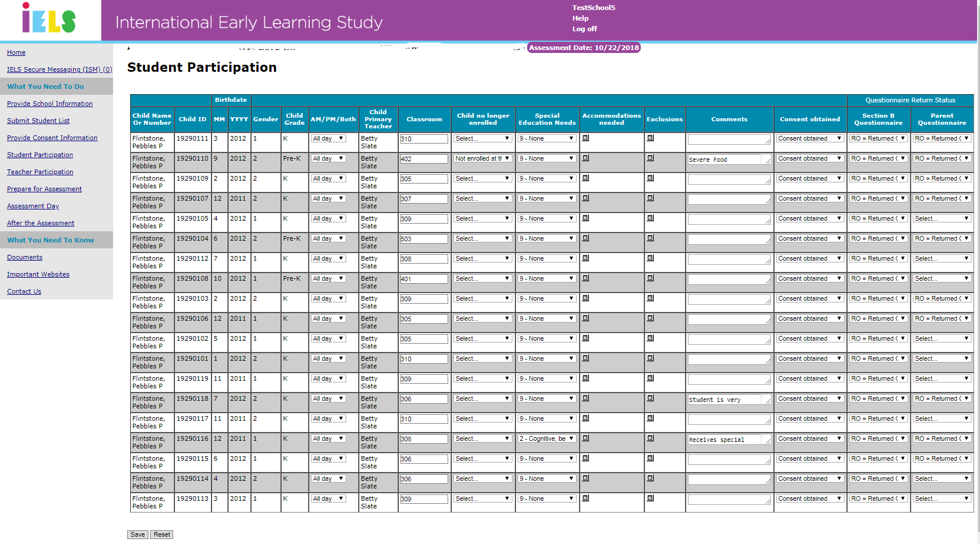The image size is (980, 552).
Task: Open Special Education Needs dropdown for 19290106
Action: click(x=547, y=318)
